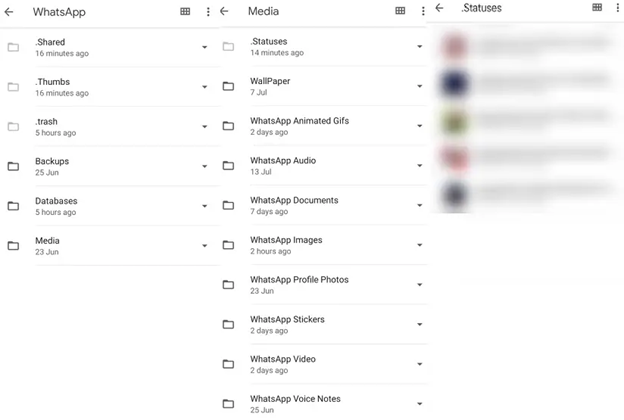The image size is (624, 420).
Task: Switch to grid view in Media screen
Action: point(400,11)
